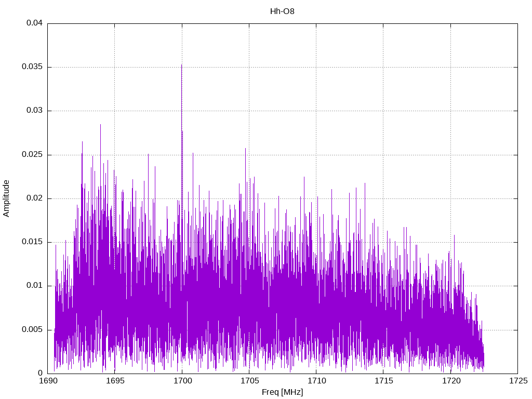The height and width of the screenshot is (399, 532).
Task: Pick the 0.02 y-axis tick label
Action: (34, 198)
